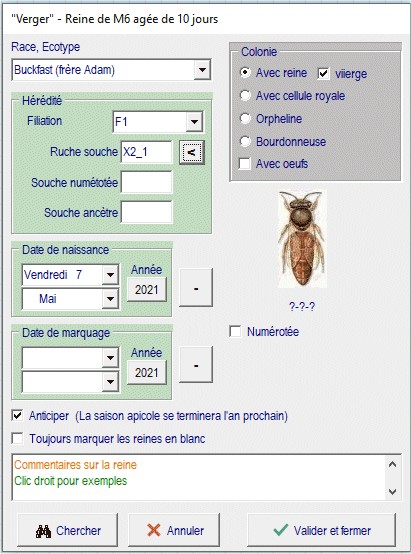Viewport: 411px width, 554px height.
Task: Expand the Filiation F1 dropdown
Action: 194,122
